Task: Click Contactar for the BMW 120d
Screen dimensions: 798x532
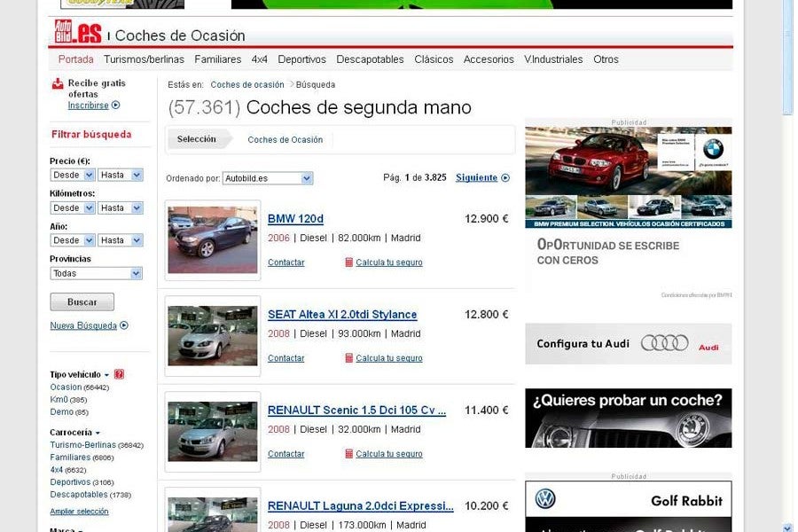Action: coord(286,262)
